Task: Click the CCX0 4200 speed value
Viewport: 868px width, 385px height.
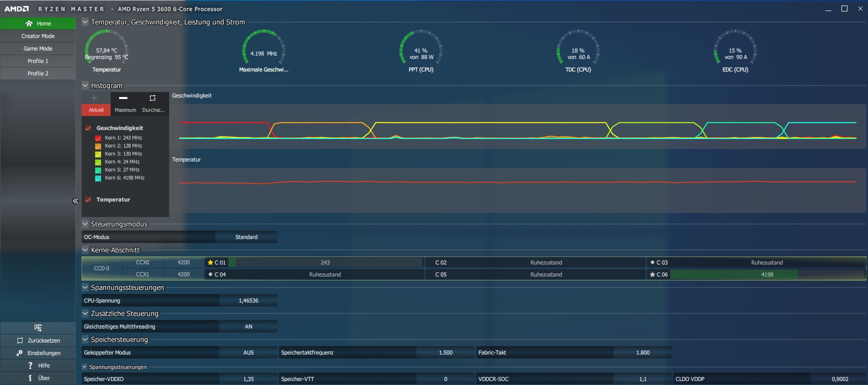Action: tap(184, 262)
